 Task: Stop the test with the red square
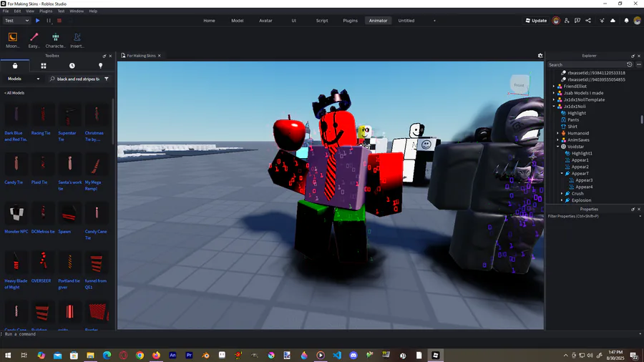[x=59, y=21]
